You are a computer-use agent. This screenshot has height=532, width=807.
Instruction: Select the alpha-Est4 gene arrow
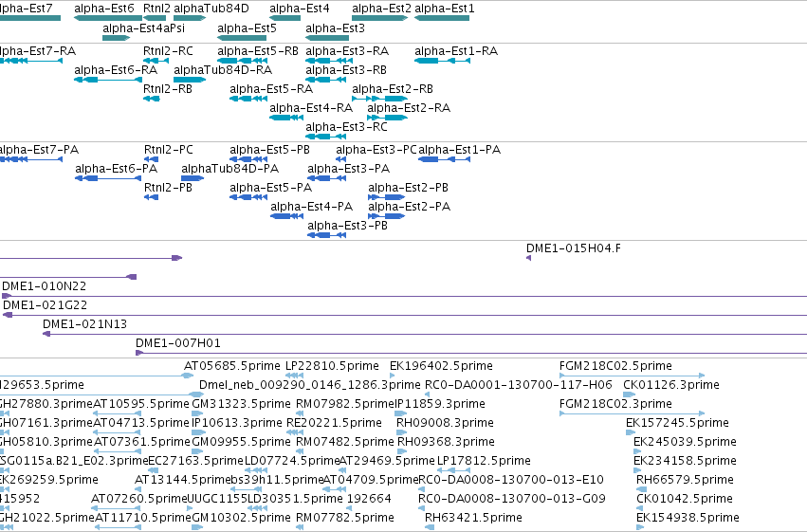pyautogui.click(x=284, y=18)
